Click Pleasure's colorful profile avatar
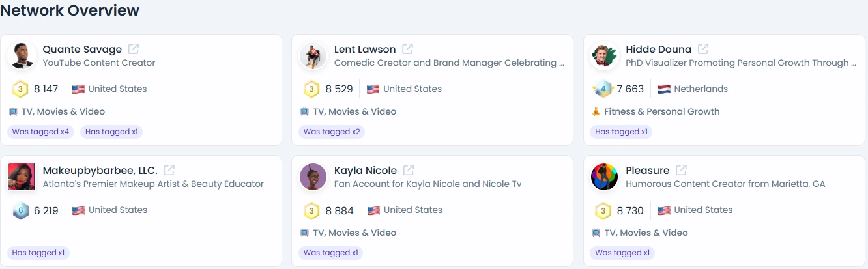This screenshot has height=269, width=868. [604, 177]
